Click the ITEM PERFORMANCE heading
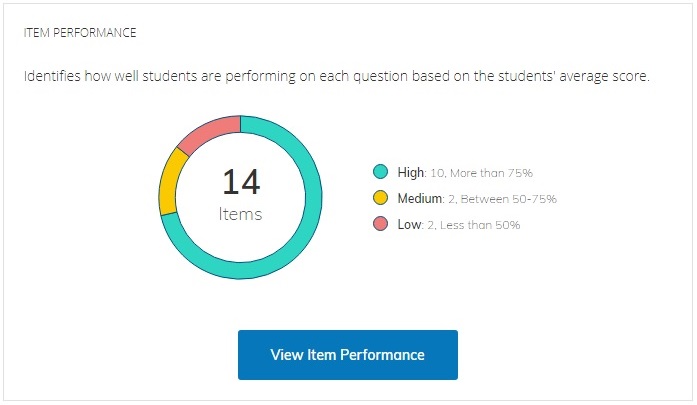The width and height of the screenshot is (697, 405). [x=79, y=32]
